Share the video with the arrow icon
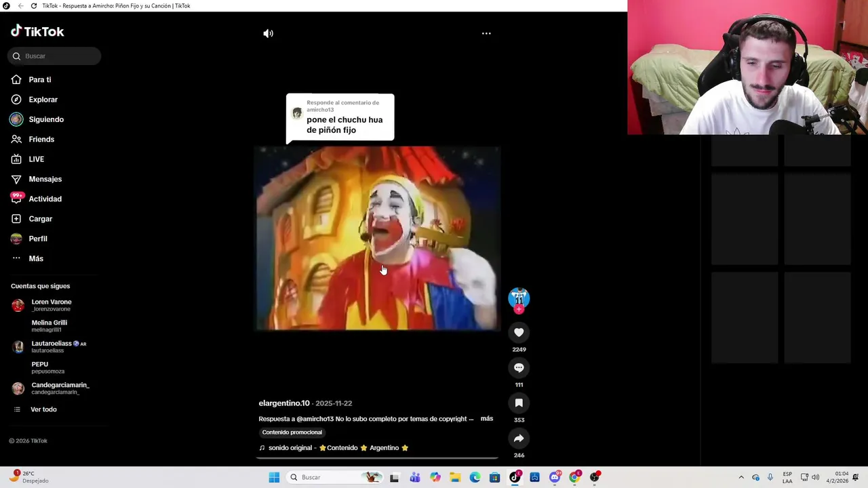The image size is (868, 488). pyautogui.click(x=519, y=438)
